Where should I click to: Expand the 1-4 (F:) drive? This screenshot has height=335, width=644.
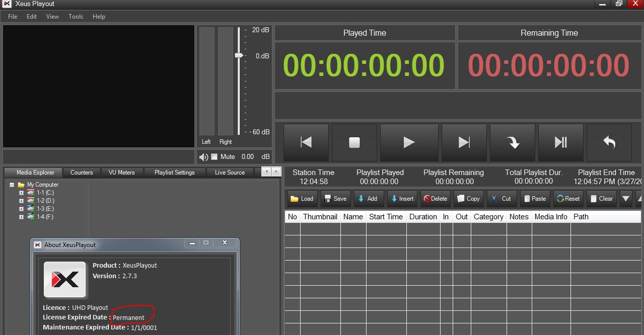coord(21,217)
